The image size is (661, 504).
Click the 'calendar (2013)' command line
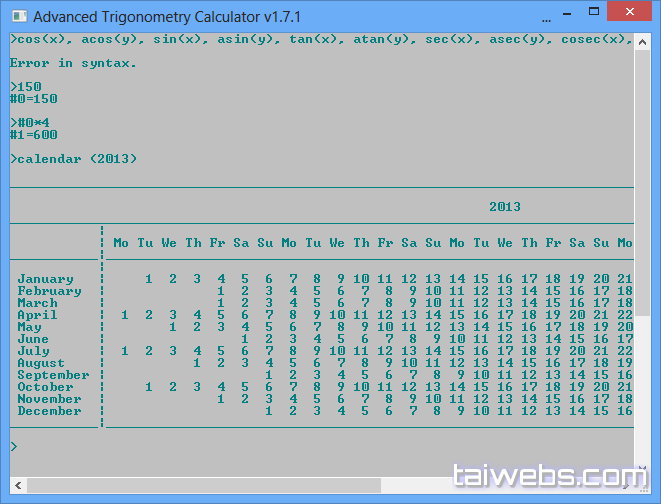point(74,159)
